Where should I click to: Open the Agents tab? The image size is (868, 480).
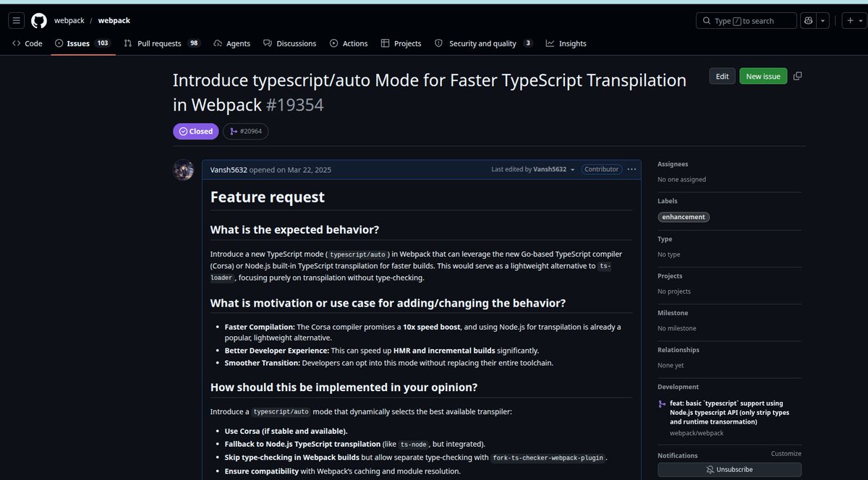click(x=231, y=43)
